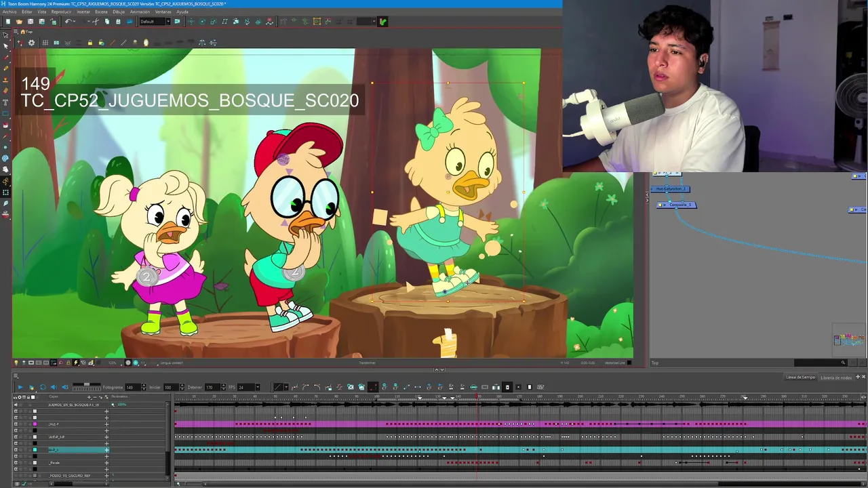
Task: Click the Save scene icon
Action: (30, 22)
